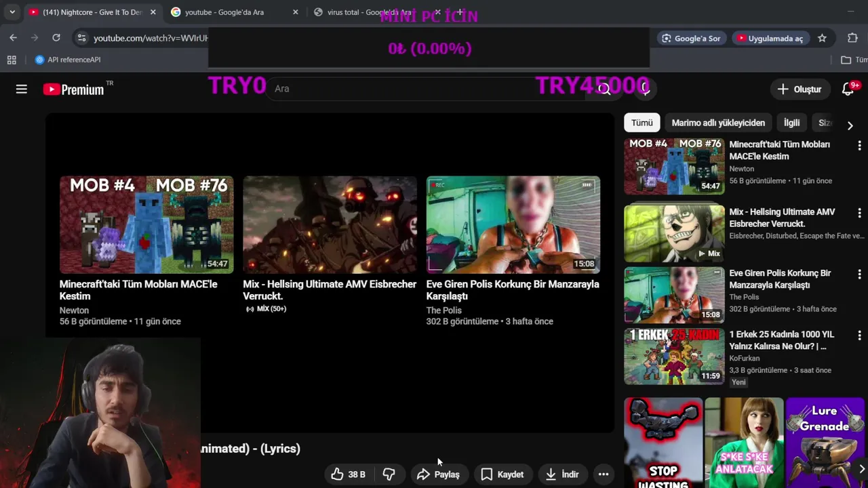Open The Polis channel under end screen video
This screenshot has height=488, width=868.
click(x=443, y=310)
